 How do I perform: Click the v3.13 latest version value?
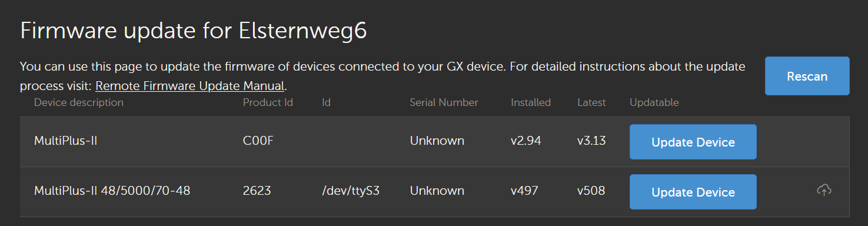(591, 141)
